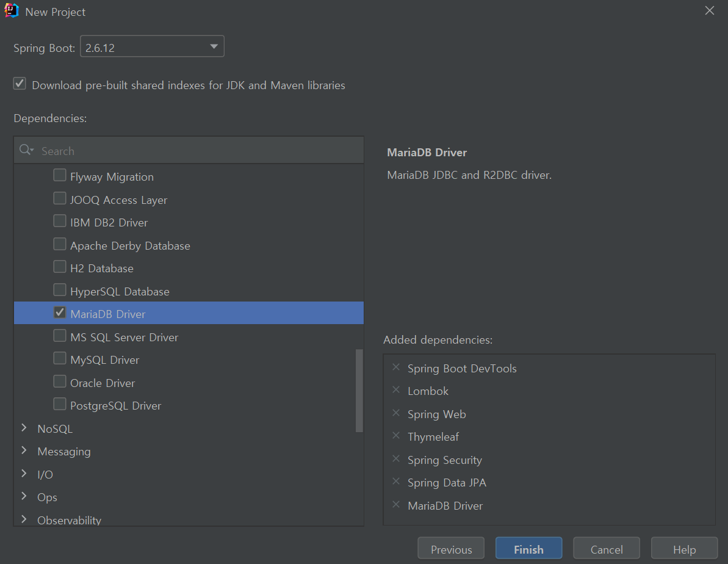Click the IntelliJ IDEA logo icon
This screenshot has width=728, height=564.
[11, 11]
